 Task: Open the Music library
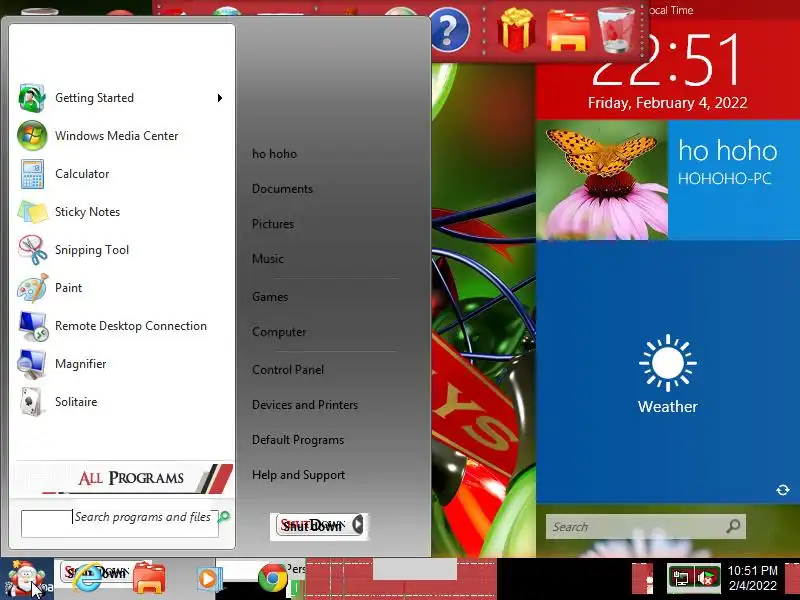[x=268, y=259]
